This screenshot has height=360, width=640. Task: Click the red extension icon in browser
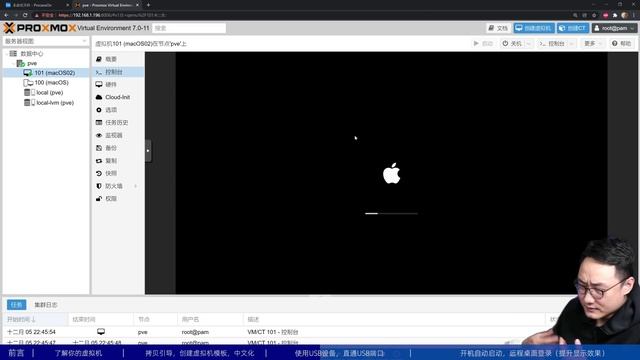(606, 15)
